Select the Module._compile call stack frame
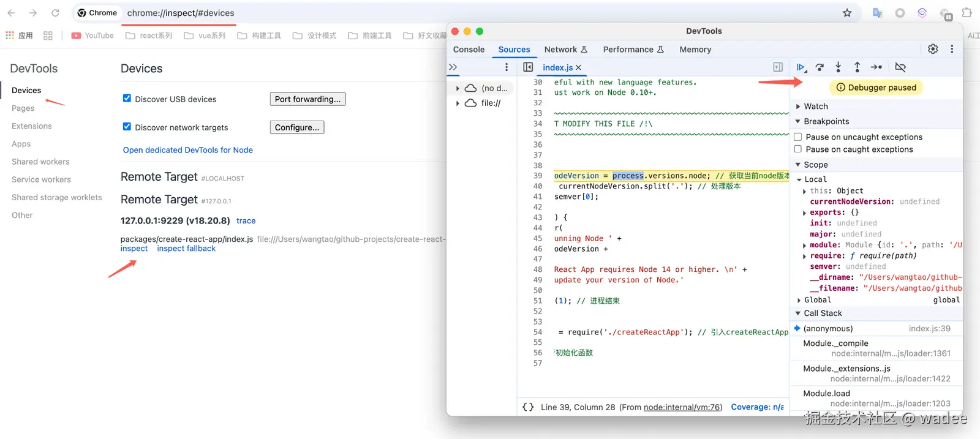Viewport: 980px width, 439px height. (876, 348)
